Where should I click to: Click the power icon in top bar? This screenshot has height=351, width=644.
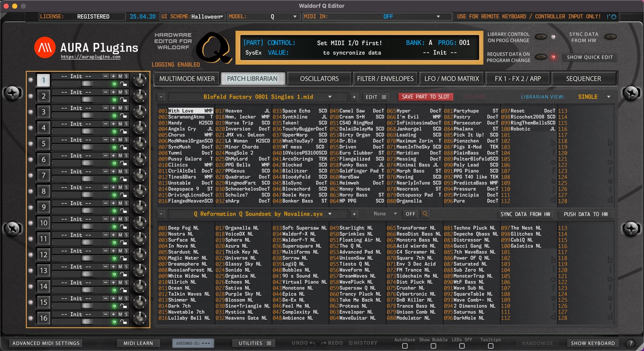[x=614, y=17]
